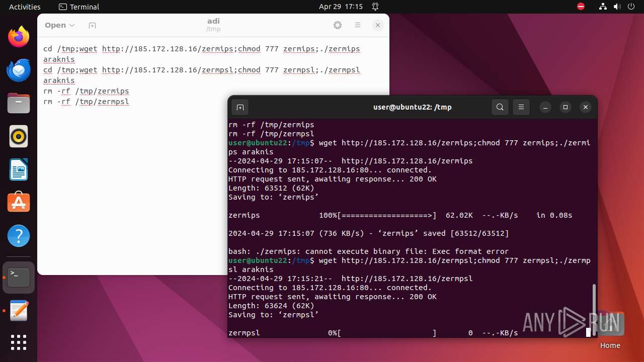Click zermpsl 0% progress bar line
The height and width of the screenshot is (362, 644).
[x=373, y=333]
